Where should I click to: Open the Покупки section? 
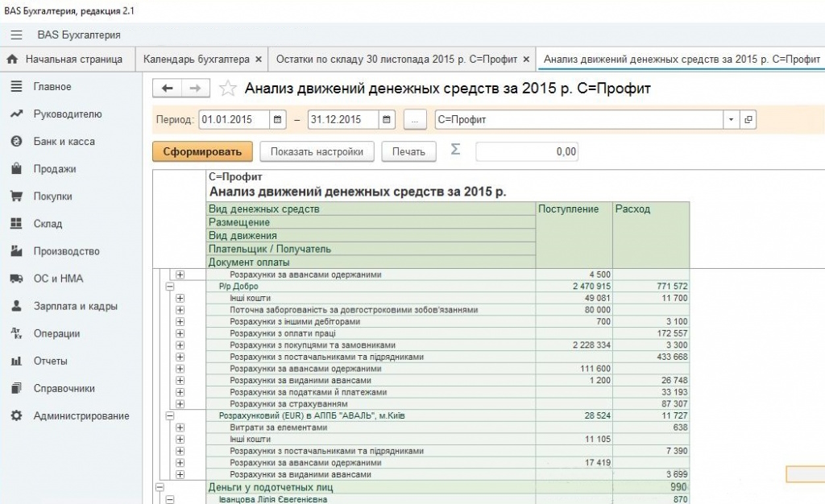[52, 196]
